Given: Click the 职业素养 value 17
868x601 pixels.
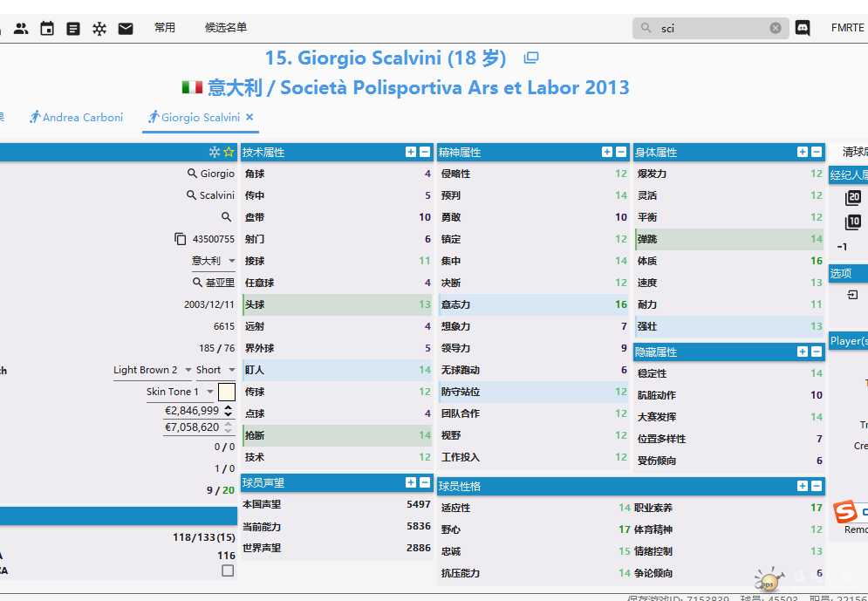Looking at the screenshot, I should [x=817, y=508].
